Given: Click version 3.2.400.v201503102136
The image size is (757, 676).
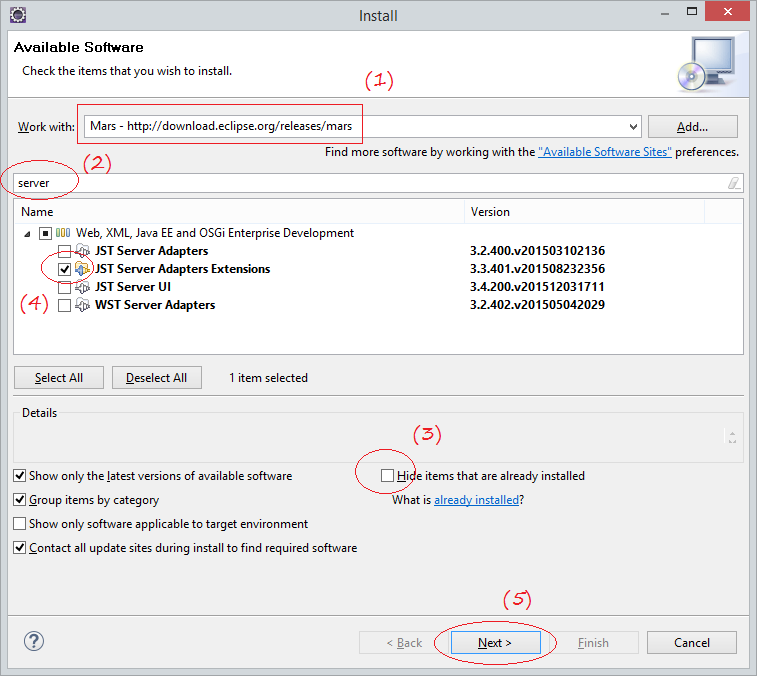Looking at the screenshot, I should click(x=537, y=251).
